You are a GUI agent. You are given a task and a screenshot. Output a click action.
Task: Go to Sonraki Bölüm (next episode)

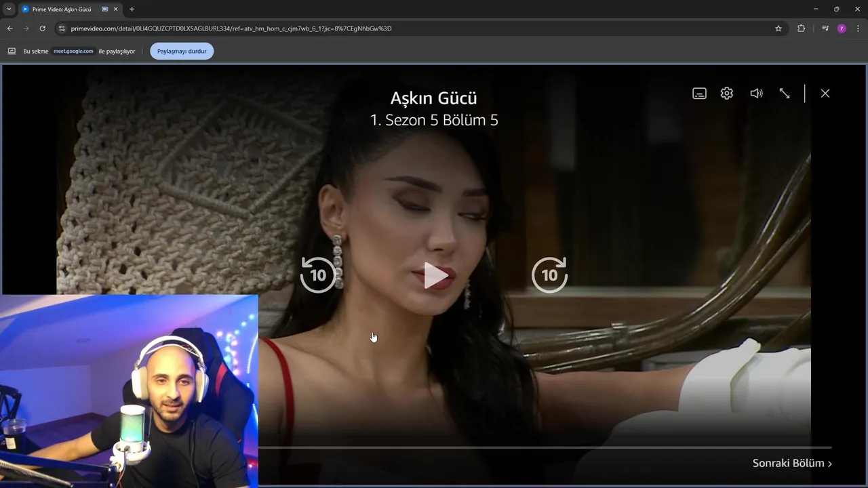(x=792, y=463)
